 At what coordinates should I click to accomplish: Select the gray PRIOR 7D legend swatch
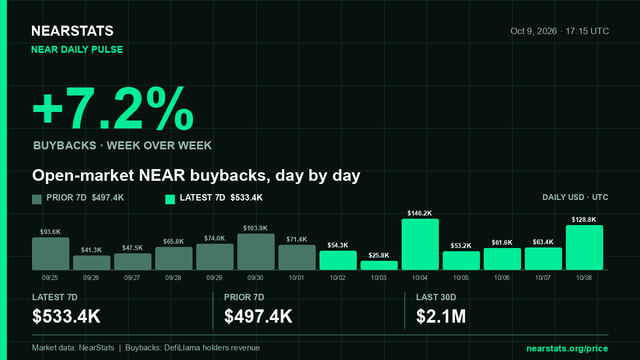point(37,199)
